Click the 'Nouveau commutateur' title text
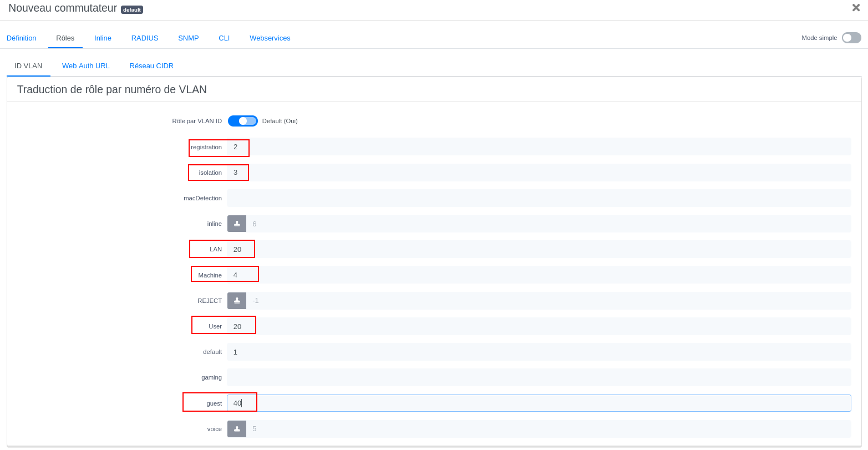The height and width of the screenshot is (450, 868). coord(63,8)
